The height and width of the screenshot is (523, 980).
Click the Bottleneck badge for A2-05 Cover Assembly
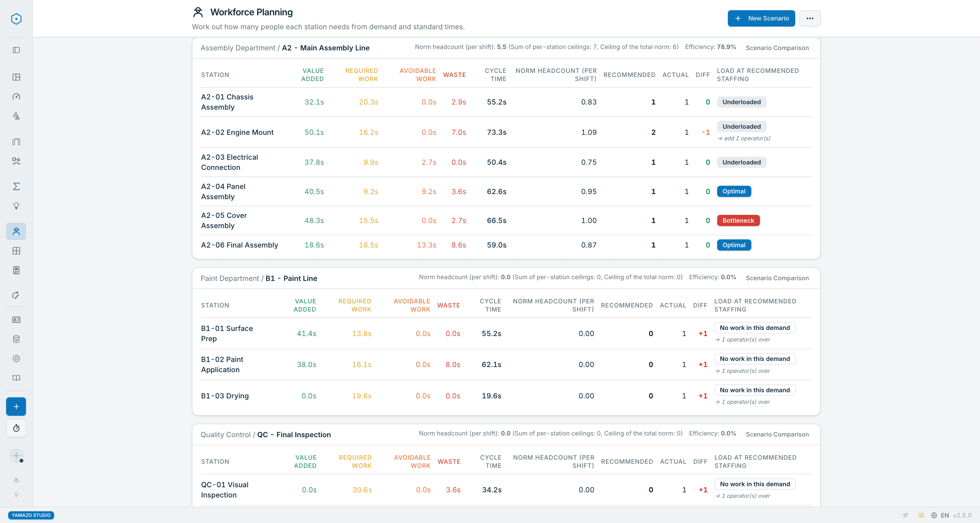tap(738, 220)
